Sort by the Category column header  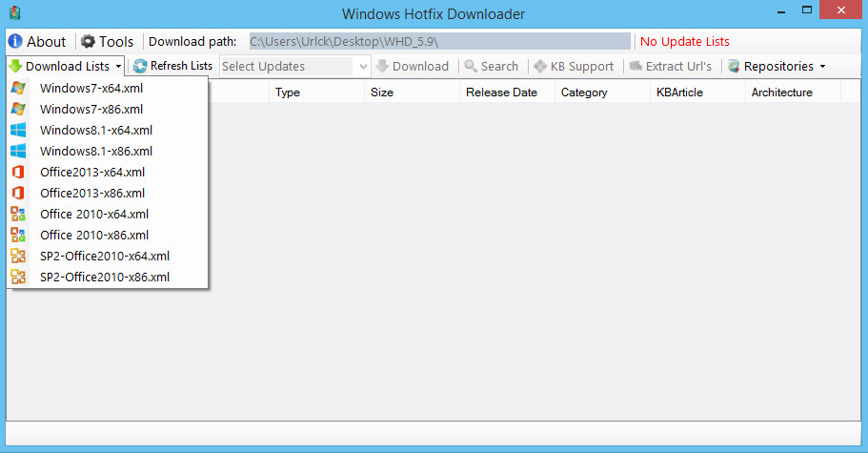pos(602,93)
